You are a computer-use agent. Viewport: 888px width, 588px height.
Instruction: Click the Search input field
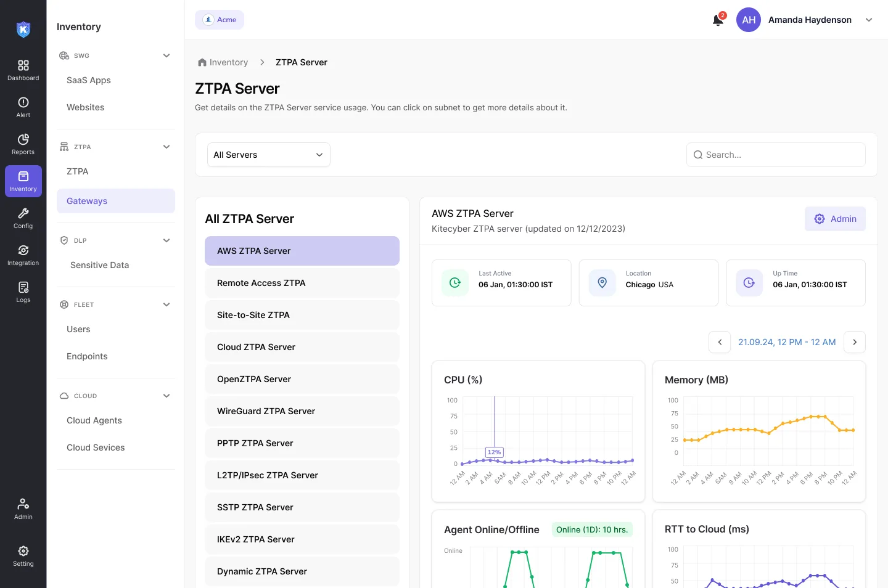[776, 155]
